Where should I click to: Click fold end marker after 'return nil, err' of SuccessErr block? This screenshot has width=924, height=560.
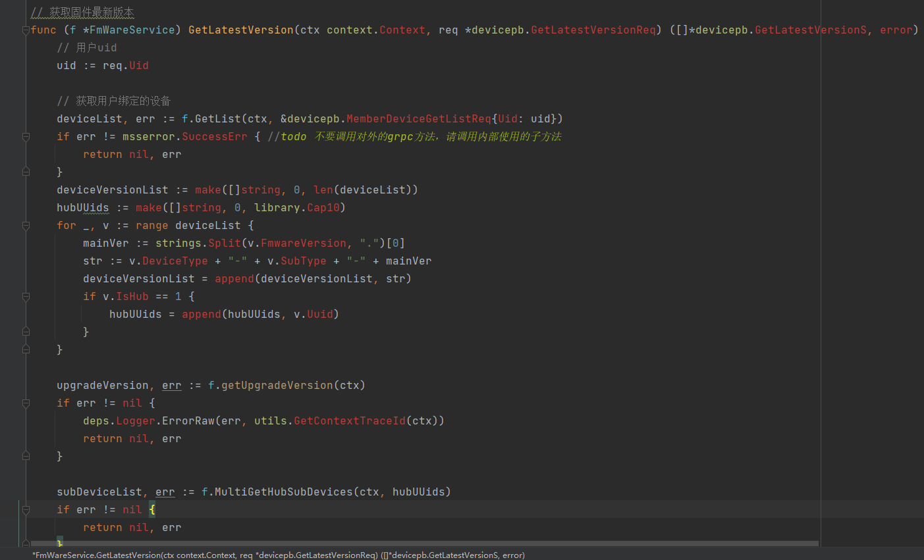click(26, 172)
